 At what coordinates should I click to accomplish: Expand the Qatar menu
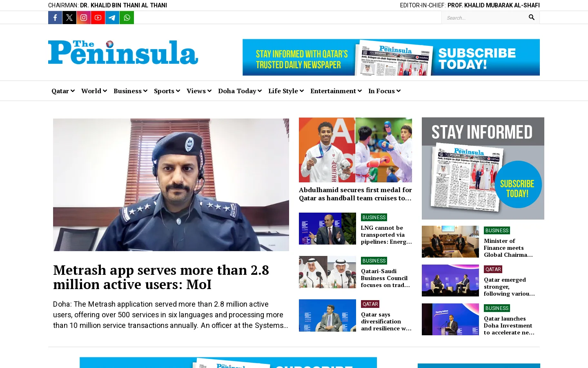(63, 91)
